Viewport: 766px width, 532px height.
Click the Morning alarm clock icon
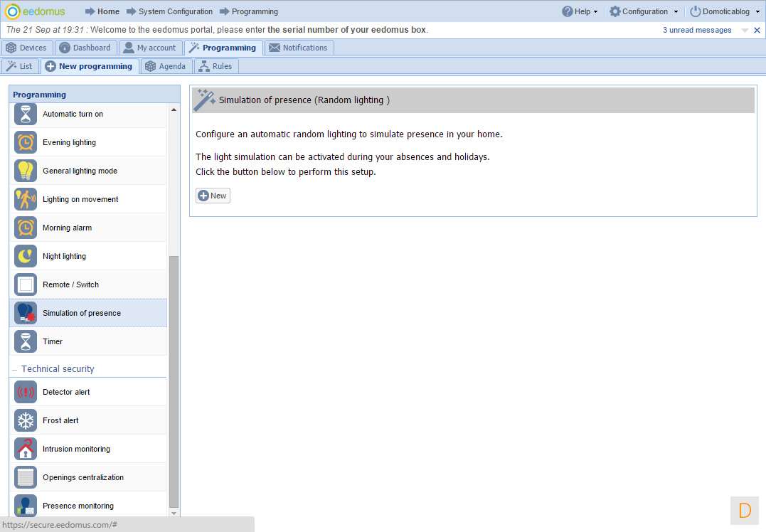[26, 228]
